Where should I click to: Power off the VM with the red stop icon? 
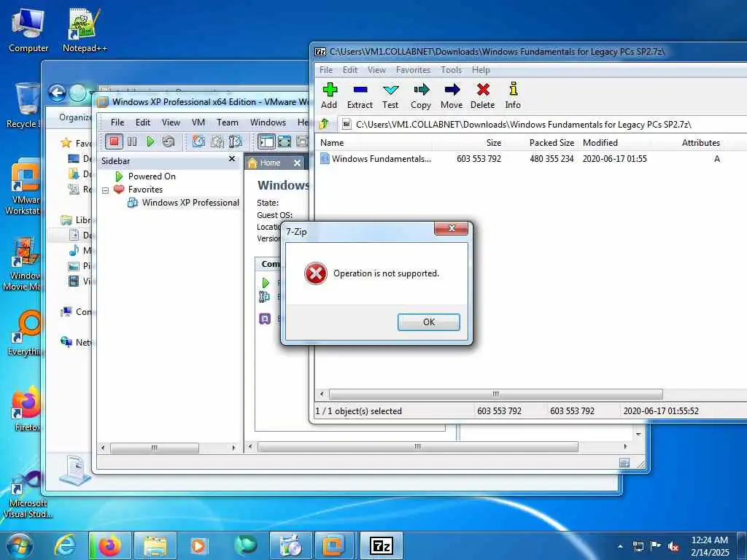(x=114, y=141)
